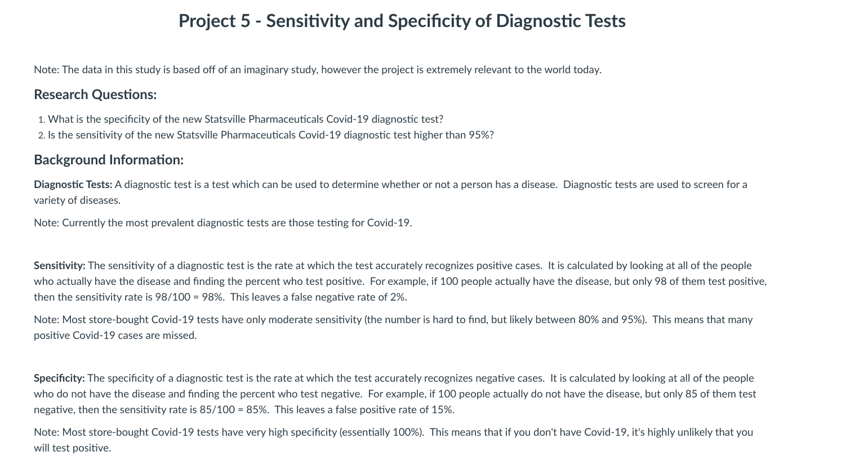Click the Background Information heading
The image size is (868, 474).
pyautogui.click(x=109, y=160)
